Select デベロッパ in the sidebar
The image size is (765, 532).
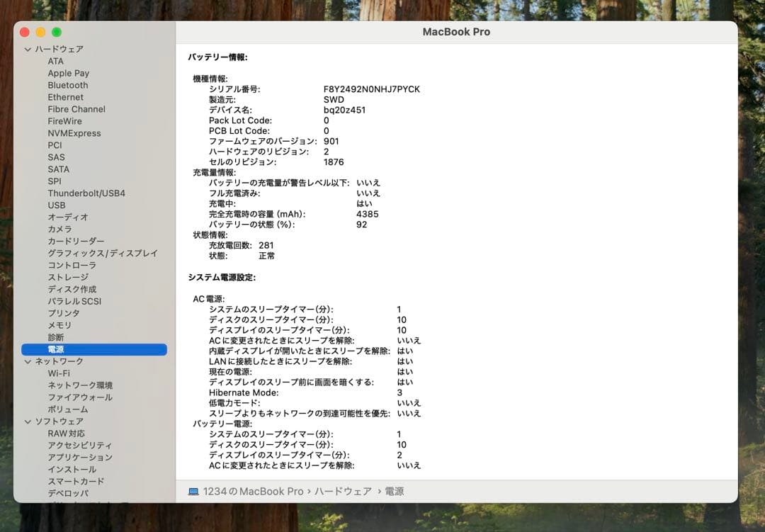68,494
